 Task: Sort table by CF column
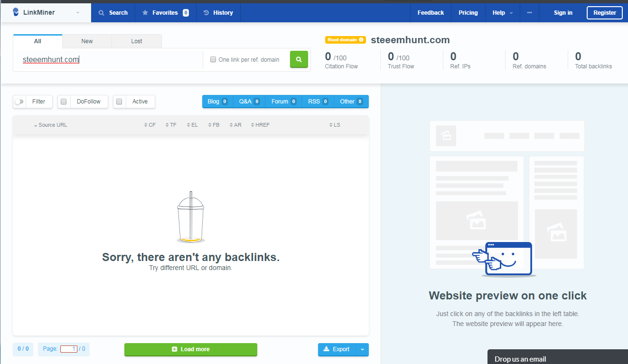pyautogui.click(x=150, y=125)
